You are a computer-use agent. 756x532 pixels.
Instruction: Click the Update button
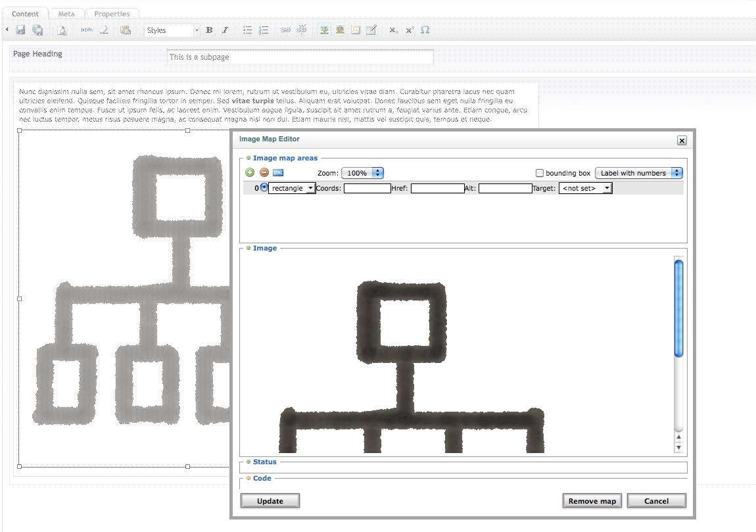coord(270,500)
